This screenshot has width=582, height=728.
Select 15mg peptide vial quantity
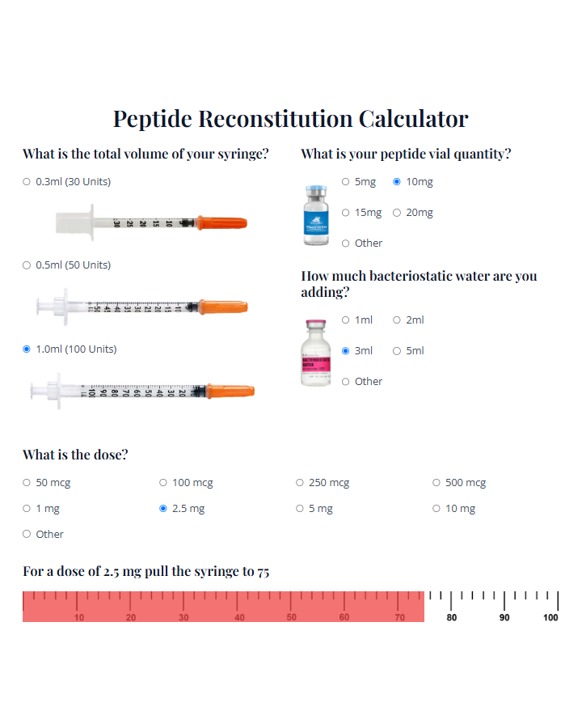click(x=345, y=212)
